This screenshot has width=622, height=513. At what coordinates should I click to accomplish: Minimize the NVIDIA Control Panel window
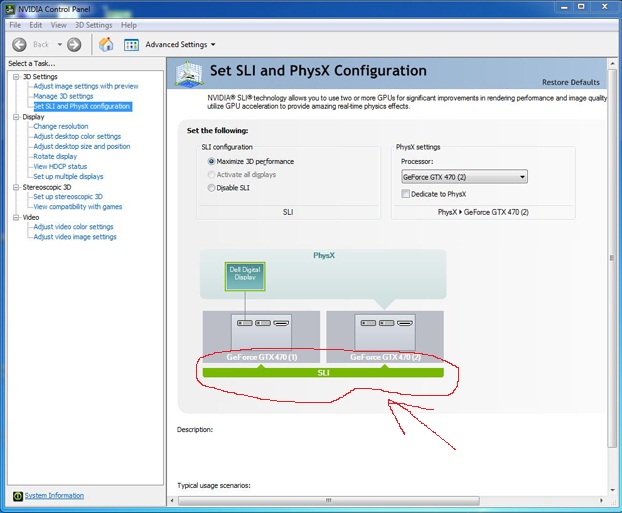[564, 7]
